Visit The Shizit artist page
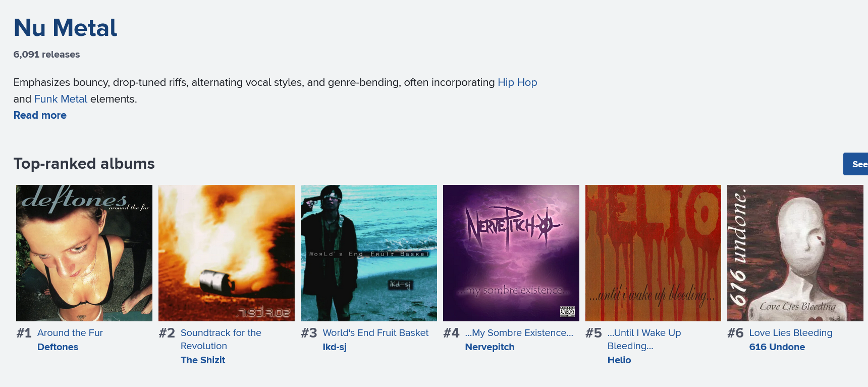The image size is (868, 387). (203, 360)
